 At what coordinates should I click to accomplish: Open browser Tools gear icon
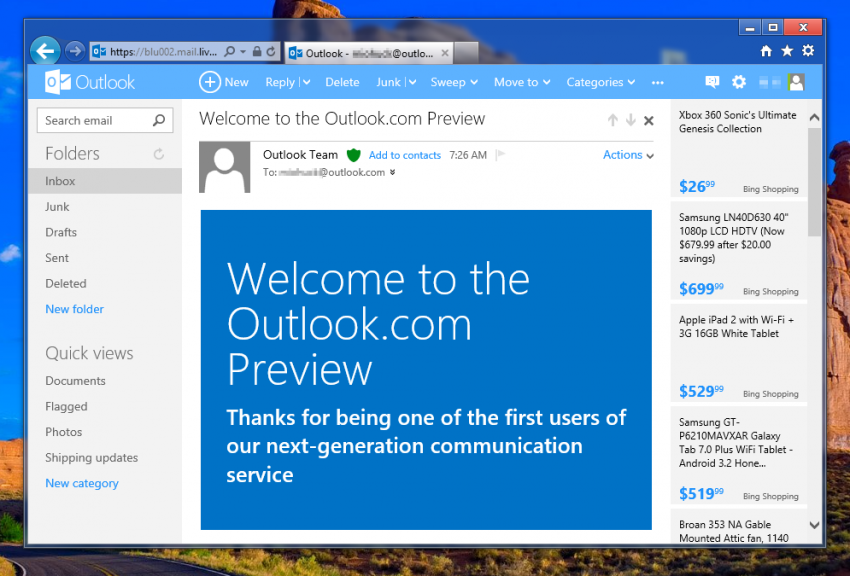coord(808,51)
